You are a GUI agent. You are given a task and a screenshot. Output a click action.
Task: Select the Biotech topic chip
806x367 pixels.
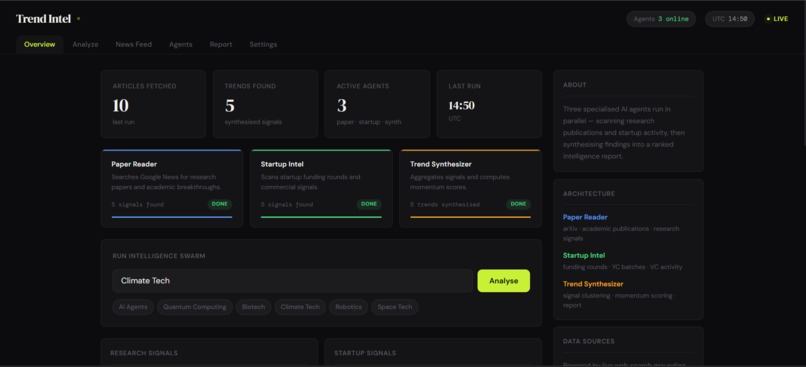click(x=253, y=307)
